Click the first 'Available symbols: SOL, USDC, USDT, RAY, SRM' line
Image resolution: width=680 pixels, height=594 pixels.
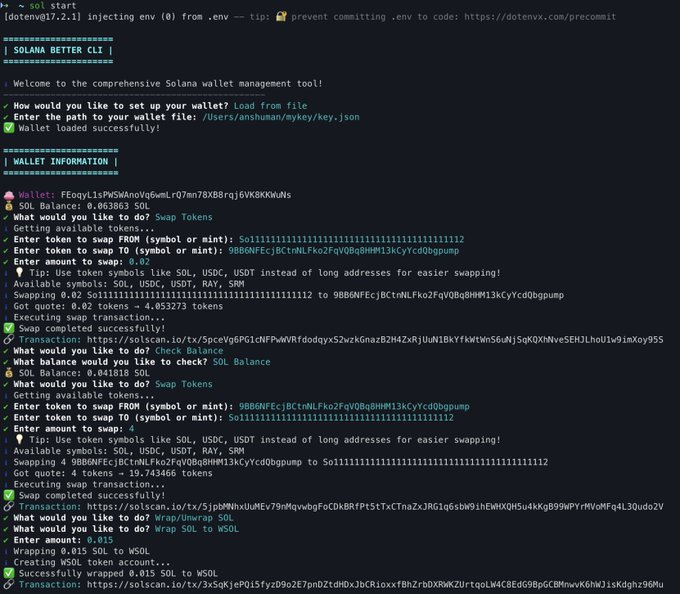129,284
